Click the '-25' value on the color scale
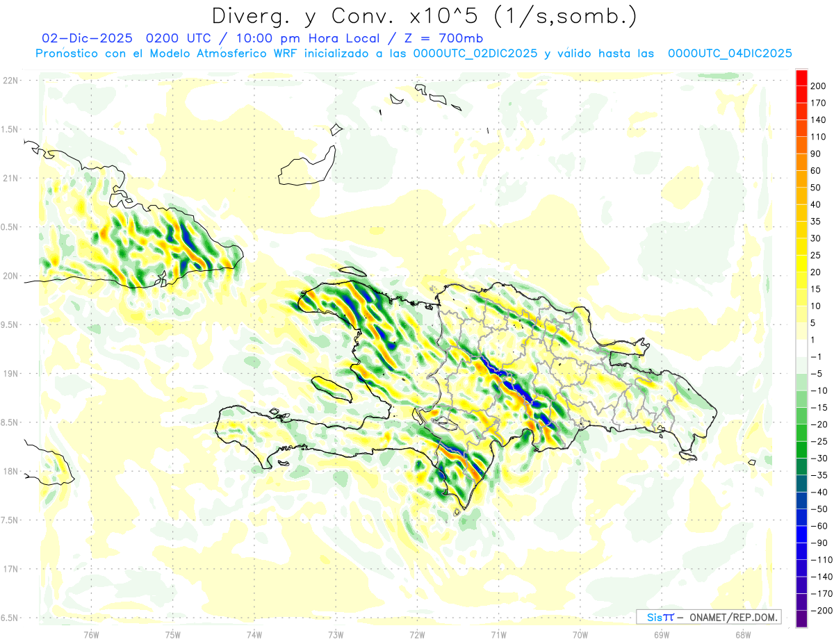 point(818,440)
